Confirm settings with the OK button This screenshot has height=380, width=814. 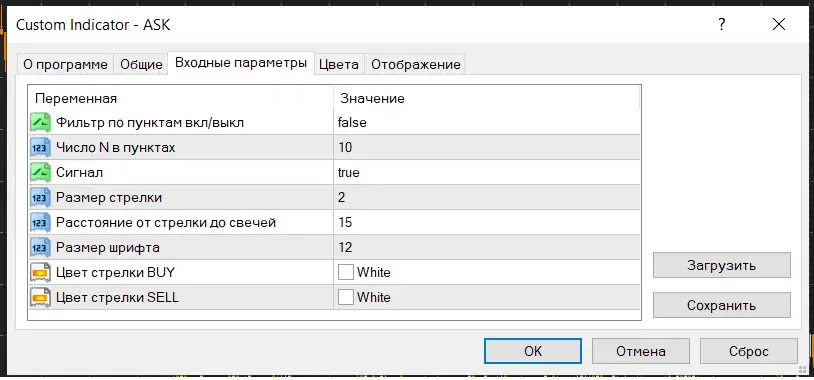tap(533, 351)
